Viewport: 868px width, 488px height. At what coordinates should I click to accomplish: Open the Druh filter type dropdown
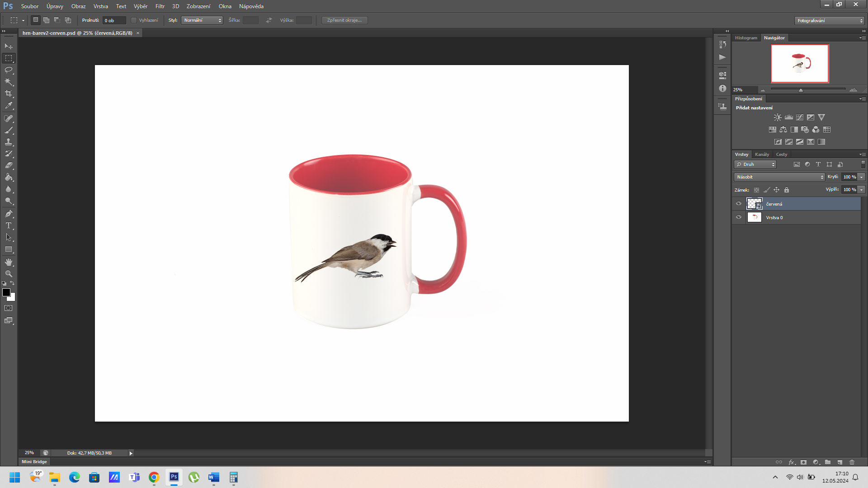(x=755, y=164)
